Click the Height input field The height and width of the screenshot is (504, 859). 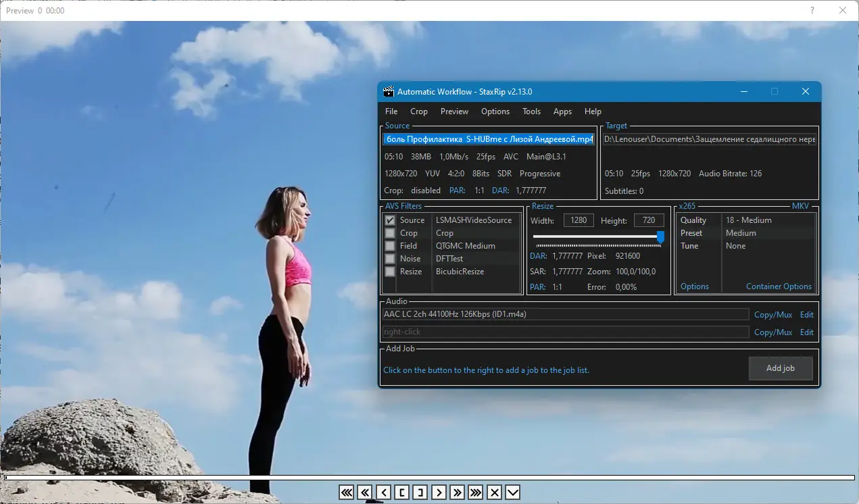coord(649,220)
